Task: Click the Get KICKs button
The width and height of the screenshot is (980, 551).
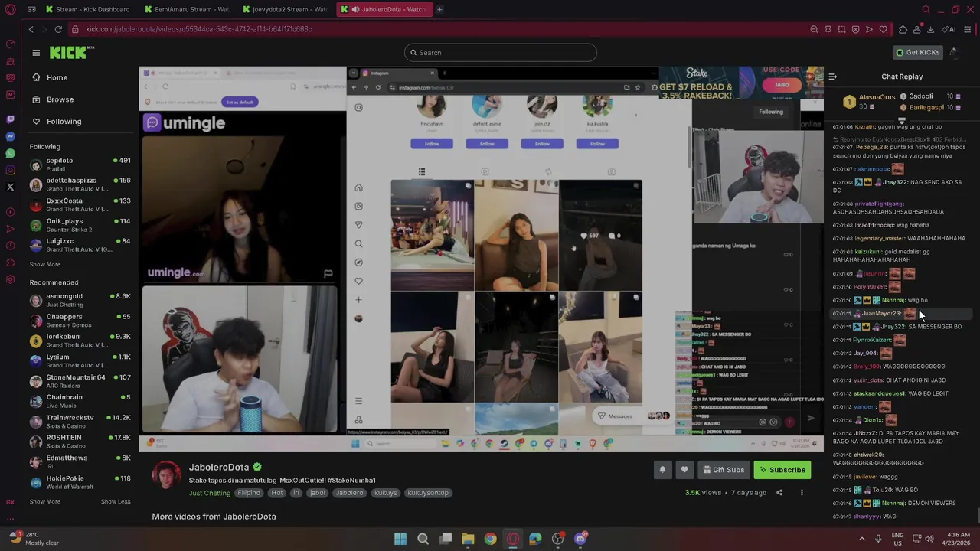Action: point(917,52)
